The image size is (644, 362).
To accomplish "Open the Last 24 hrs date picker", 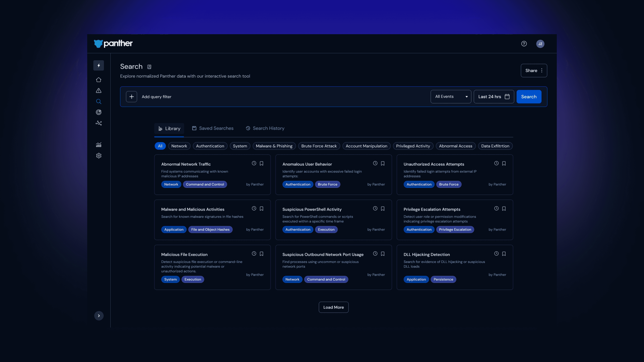I will [494, 97].
